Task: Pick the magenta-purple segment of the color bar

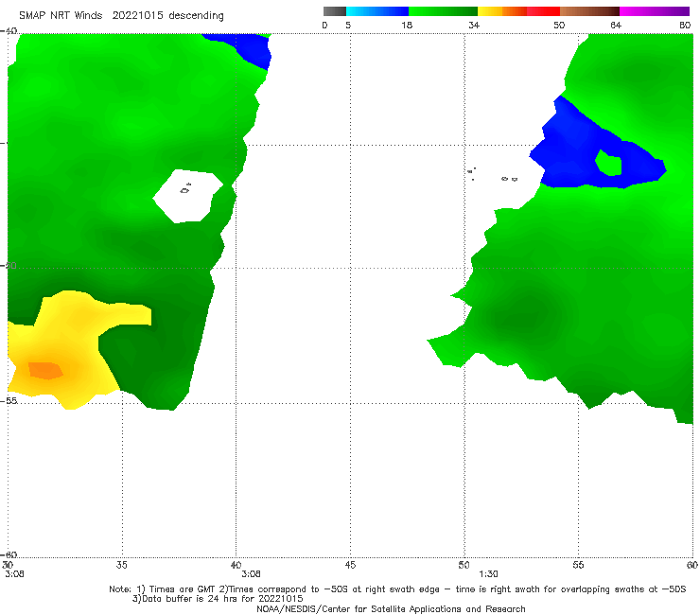Action: point(655,11)
